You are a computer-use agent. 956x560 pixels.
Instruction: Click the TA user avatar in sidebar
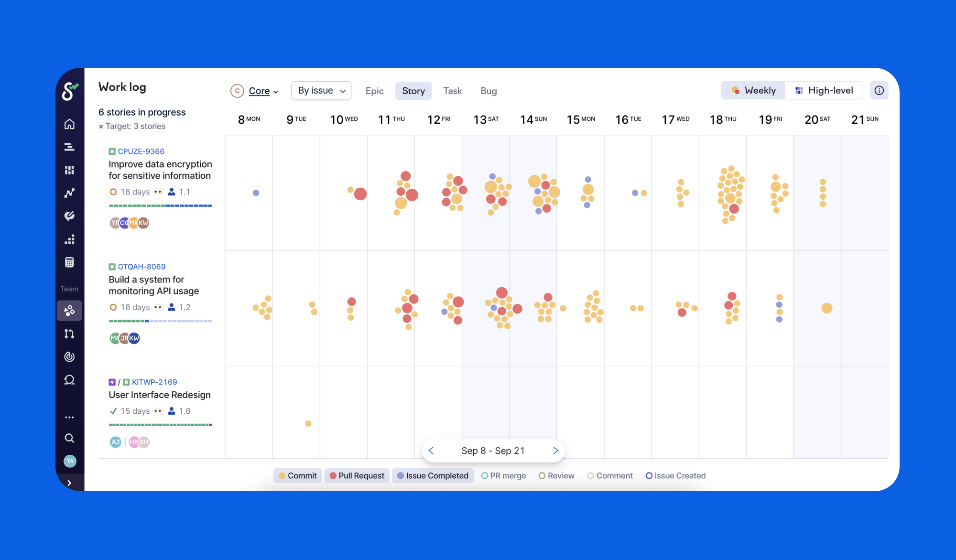point(70,461)
